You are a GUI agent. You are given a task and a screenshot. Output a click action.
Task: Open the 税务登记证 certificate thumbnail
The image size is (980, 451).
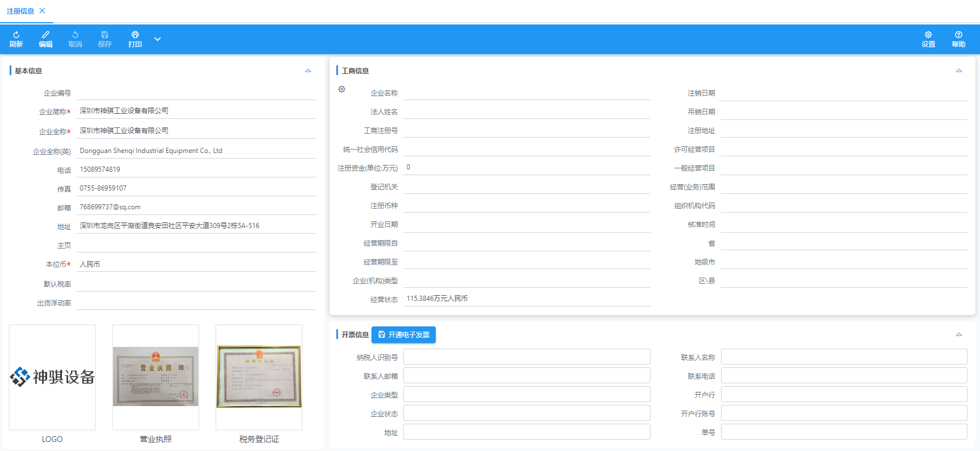pos(259,376)
